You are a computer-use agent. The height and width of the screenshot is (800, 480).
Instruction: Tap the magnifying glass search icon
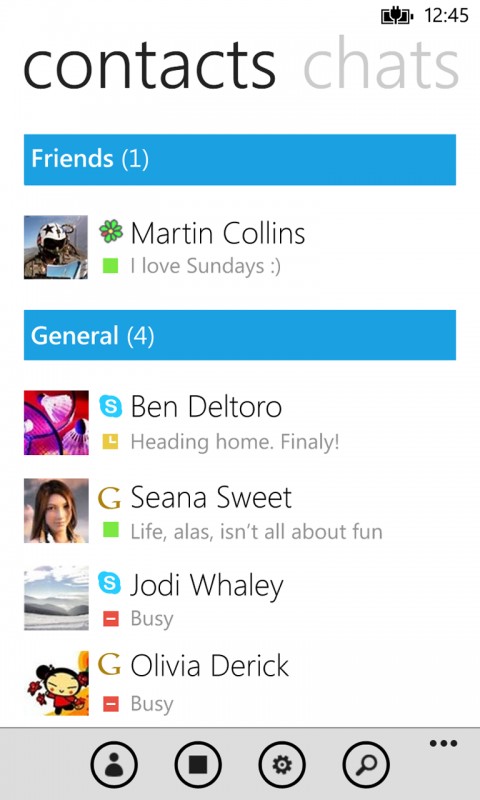coord(366,765)
